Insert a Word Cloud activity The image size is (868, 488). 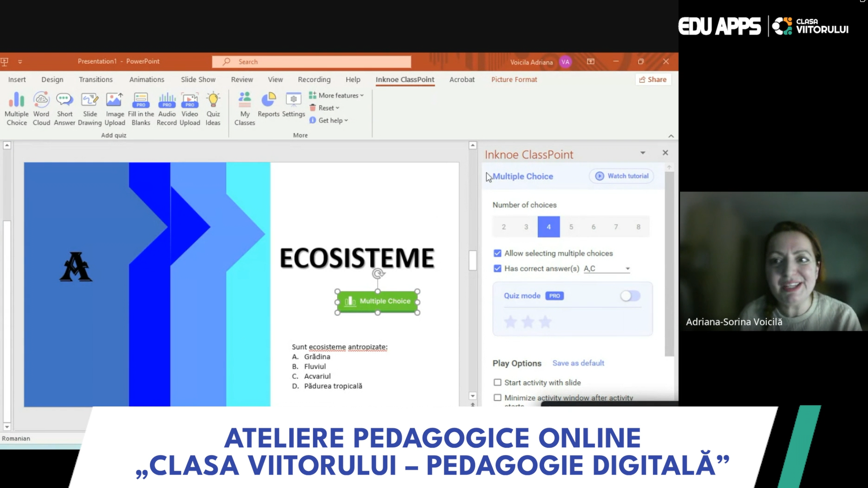point(41,109)
